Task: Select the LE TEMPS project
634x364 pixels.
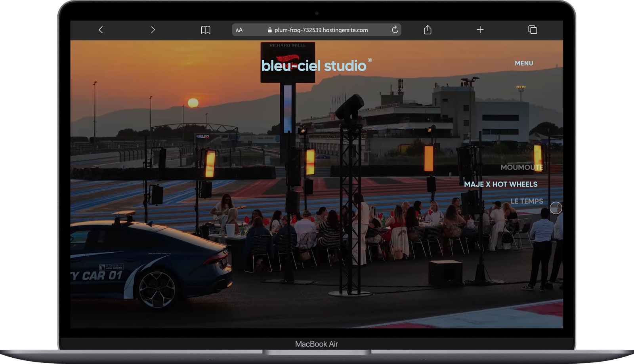Action: click(x=527, y=201)
